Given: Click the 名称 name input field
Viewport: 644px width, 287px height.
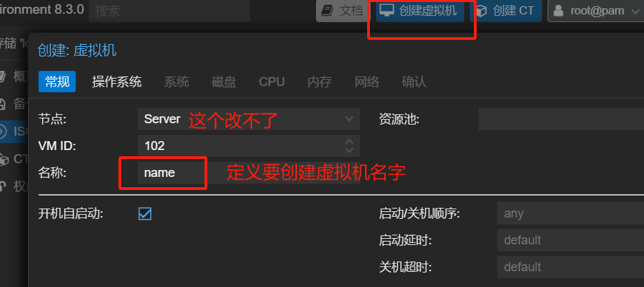Looking at the screenshot, I should pos(249,173).
